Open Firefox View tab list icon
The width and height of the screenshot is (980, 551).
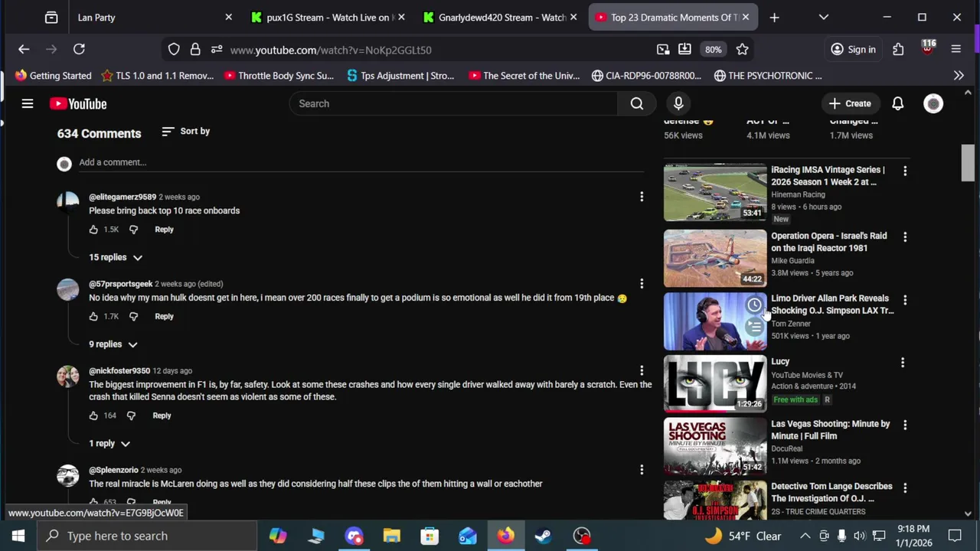click(51, 17)
